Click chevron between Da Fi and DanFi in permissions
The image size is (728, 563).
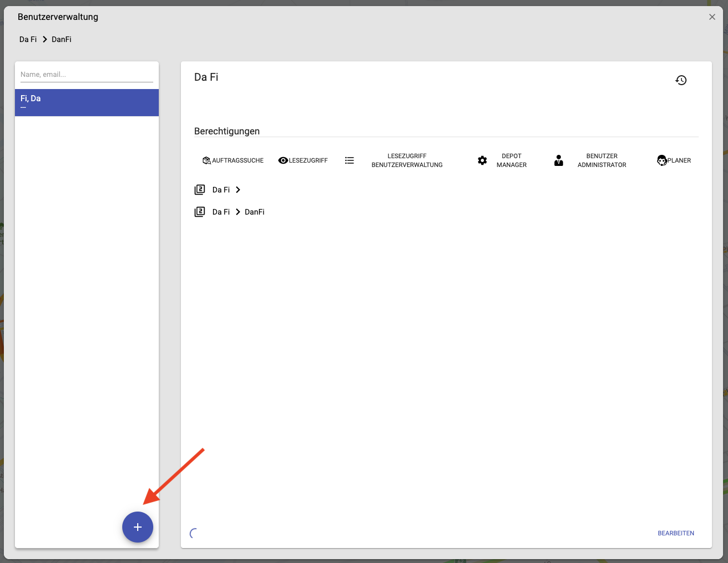point(238,212)
